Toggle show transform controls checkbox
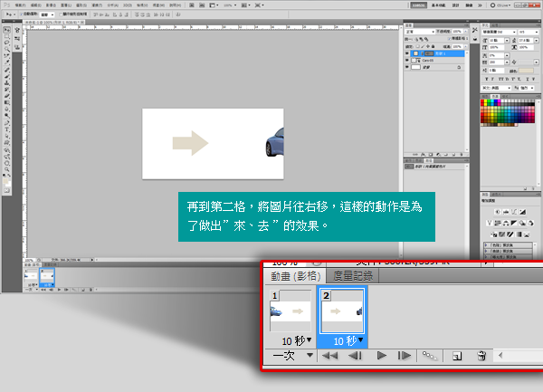Viewport: 543px width, 392px height. point(61,14)
